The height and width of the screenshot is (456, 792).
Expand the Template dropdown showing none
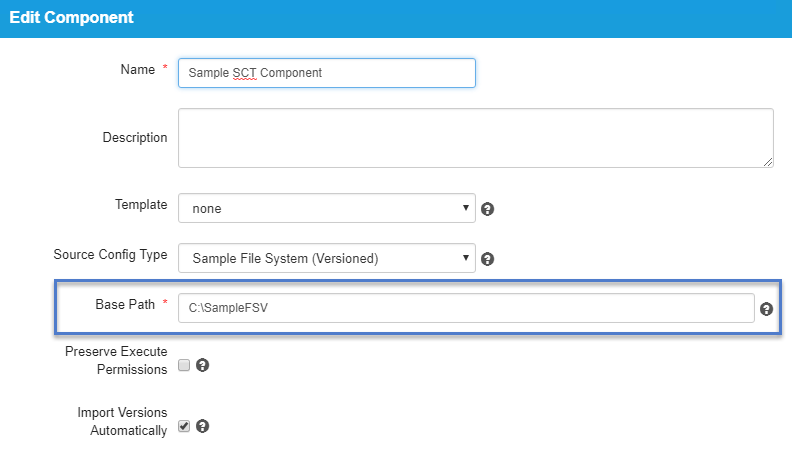(x=327, y=208)
